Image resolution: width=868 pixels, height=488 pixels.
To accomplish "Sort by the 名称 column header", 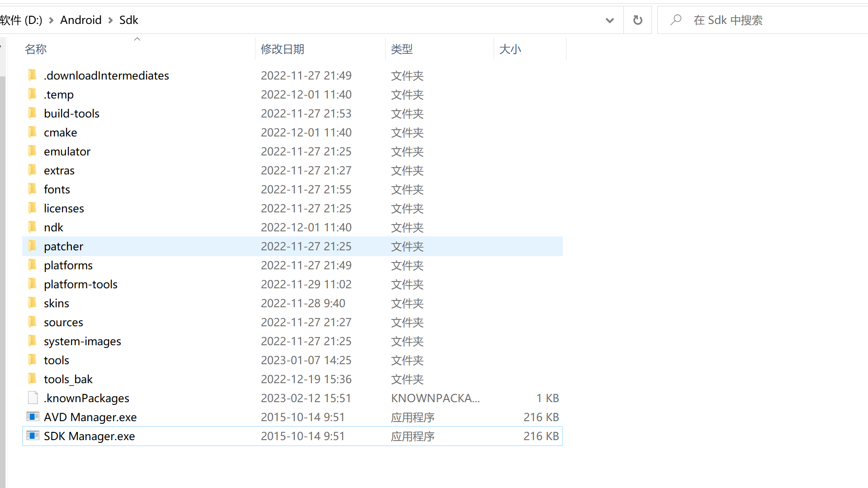I will [36, 49].
